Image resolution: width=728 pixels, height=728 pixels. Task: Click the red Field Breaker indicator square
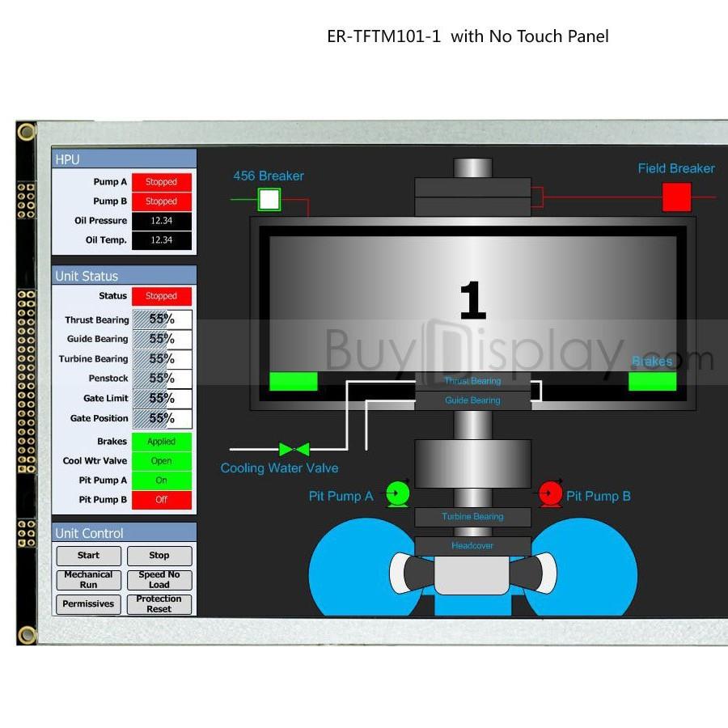(x=676, y=197)
